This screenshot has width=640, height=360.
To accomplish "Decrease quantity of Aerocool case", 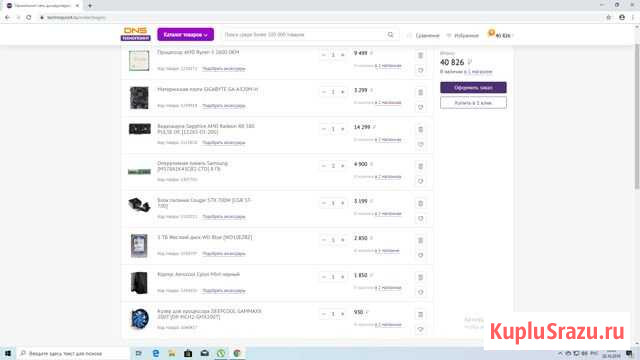I will tap(324, 277).
